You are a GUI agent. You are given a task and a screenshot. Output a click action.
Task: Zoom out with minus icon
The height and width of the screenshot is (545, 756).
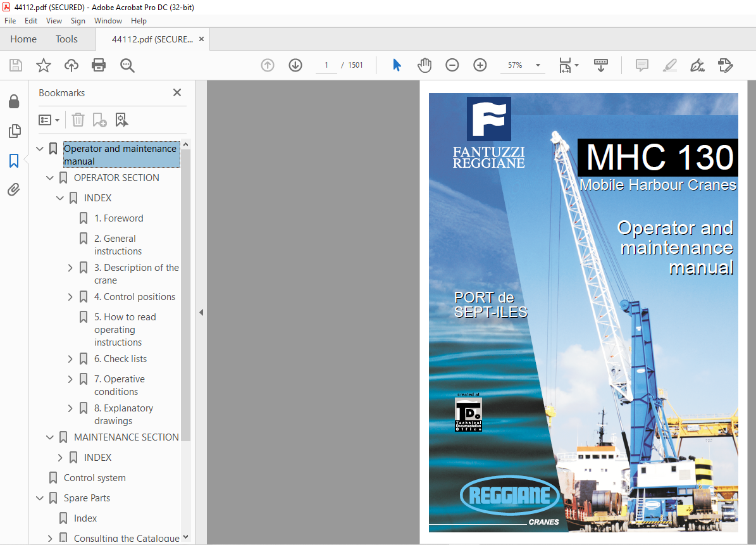tap(452, 65)
